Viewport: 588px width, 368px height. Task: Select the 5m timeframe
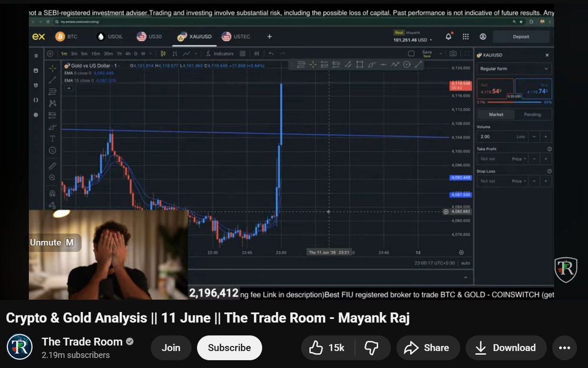[x=84, y=53]
